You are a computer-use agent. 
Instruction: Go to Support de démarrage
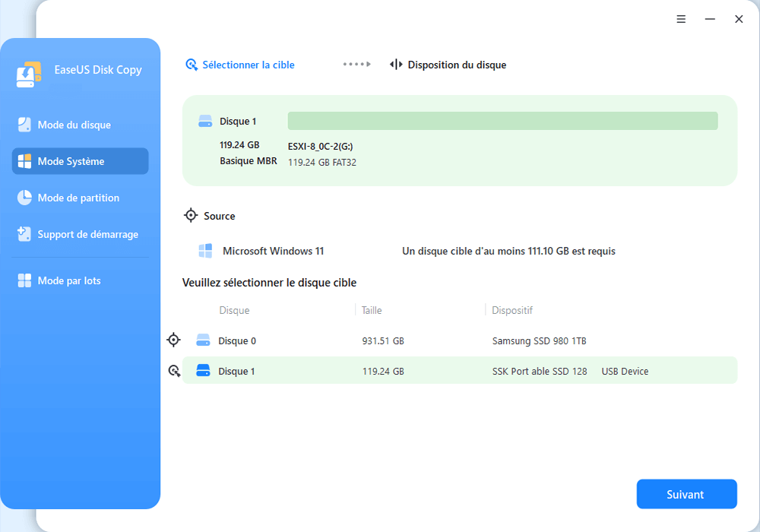80,235
